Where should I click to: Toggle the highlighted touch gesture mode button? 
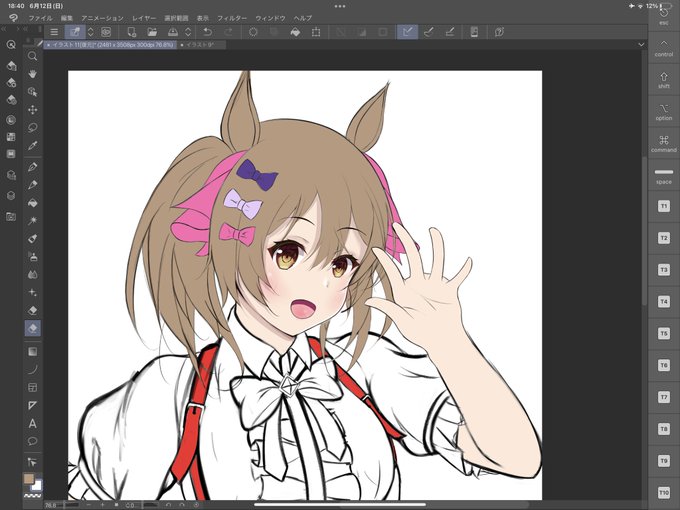point(75,32)
